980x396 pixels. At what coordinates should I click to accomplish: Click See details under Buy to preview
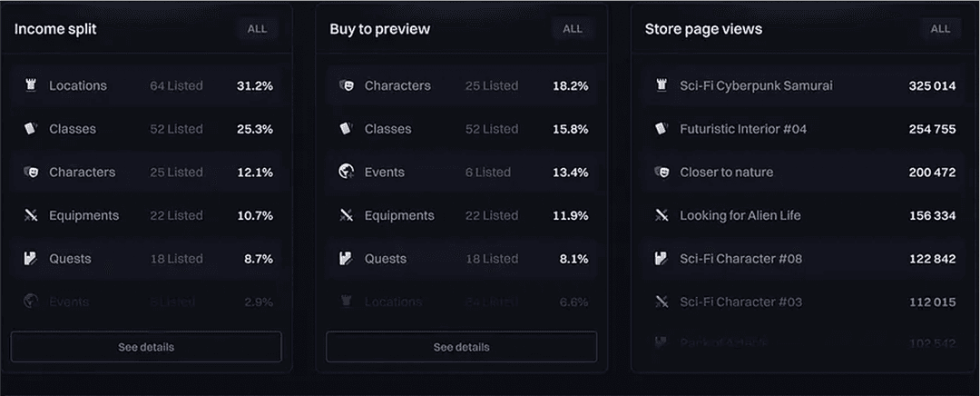(x=461, y=347)
